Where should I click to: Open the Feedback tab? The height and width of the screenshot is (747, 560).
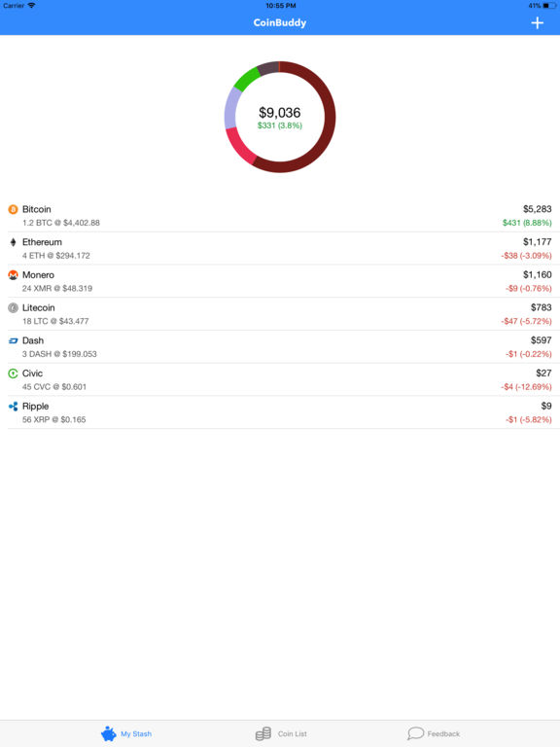(434, 733)
